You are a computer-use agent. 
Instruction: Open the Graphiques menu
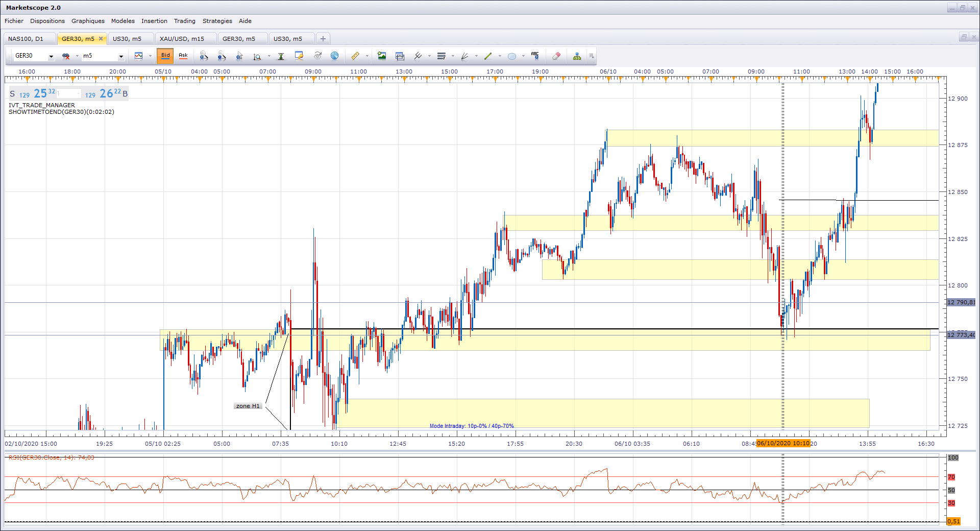click(x=88, y=21)
